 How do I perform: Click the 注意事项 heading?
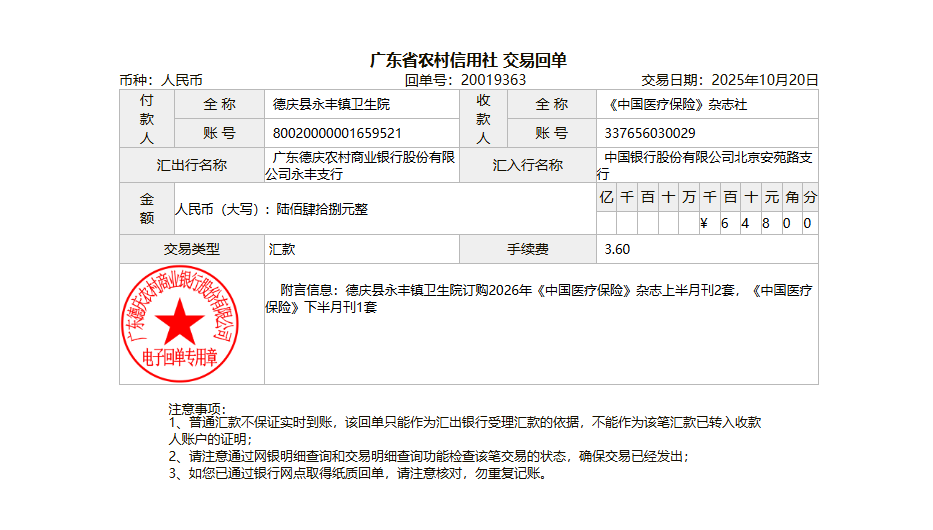click(197, 409)
